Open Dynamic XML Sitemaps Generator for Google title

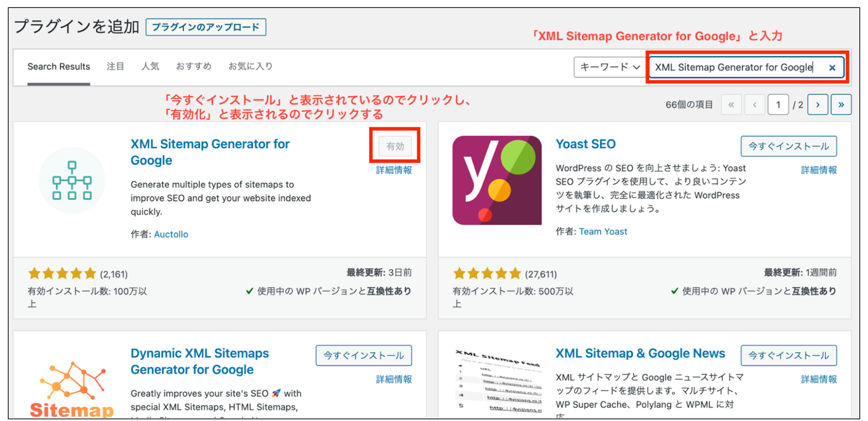[x=200, y=361]
